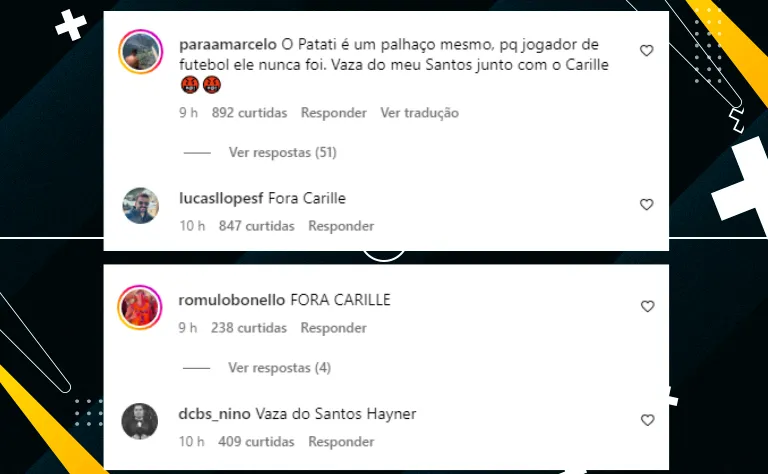Open paraamarcelo's profile picture
The width and height of the screenshot is (768, 474).
tap(141, 51)
